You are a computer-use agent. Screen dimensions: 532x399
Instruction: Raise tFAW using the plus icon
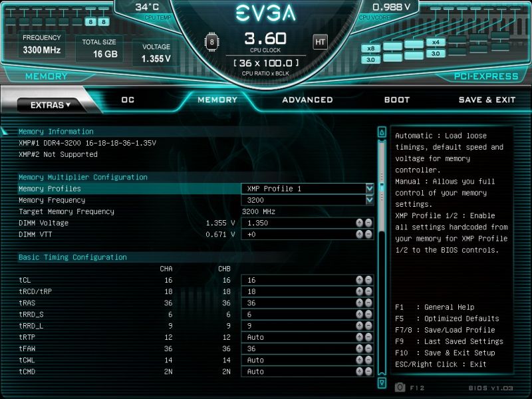coord(359,348)
